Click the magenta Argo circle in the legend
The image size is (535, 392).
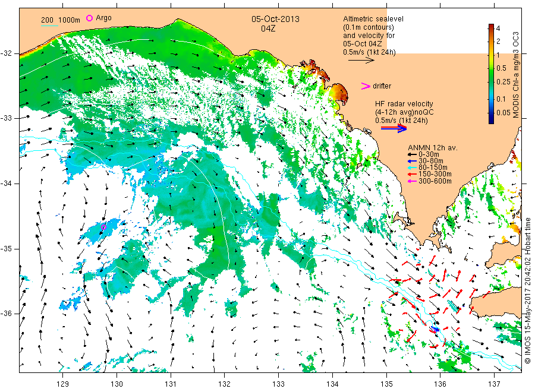(x=89, y=18)
